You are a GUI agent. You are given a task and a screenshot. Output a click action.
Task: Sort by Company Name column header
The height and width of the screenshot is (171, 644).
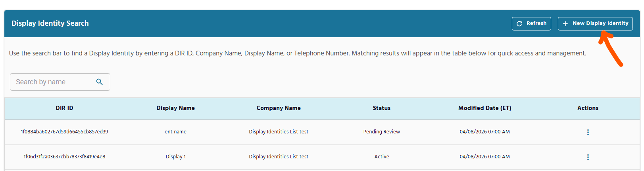click(279, 108)
